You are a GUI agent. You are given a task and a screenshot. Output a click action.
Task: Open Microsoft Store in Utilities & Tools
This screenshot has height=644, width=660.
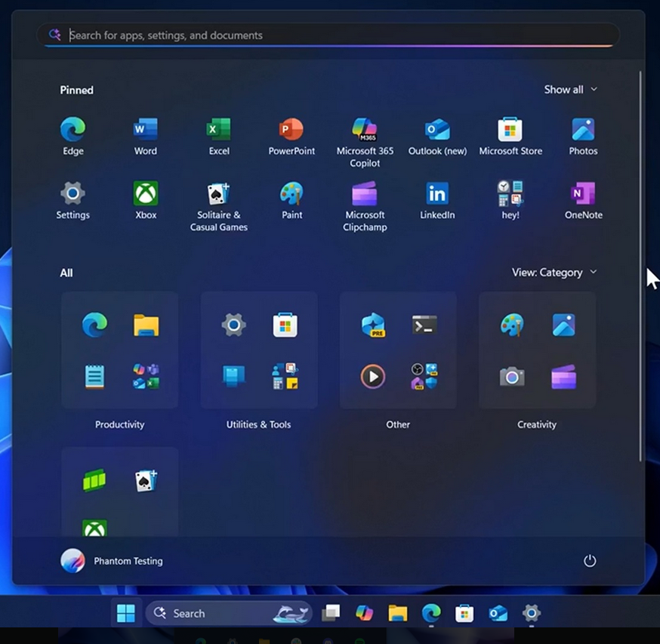[x=285, y=325]
